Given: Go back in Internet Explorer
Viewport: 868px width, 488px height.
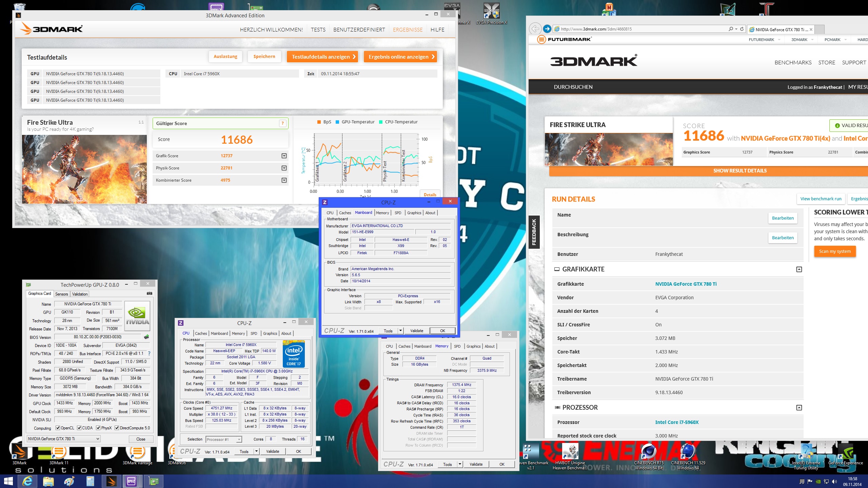Looking at the screenshot, I should (535, 29).
